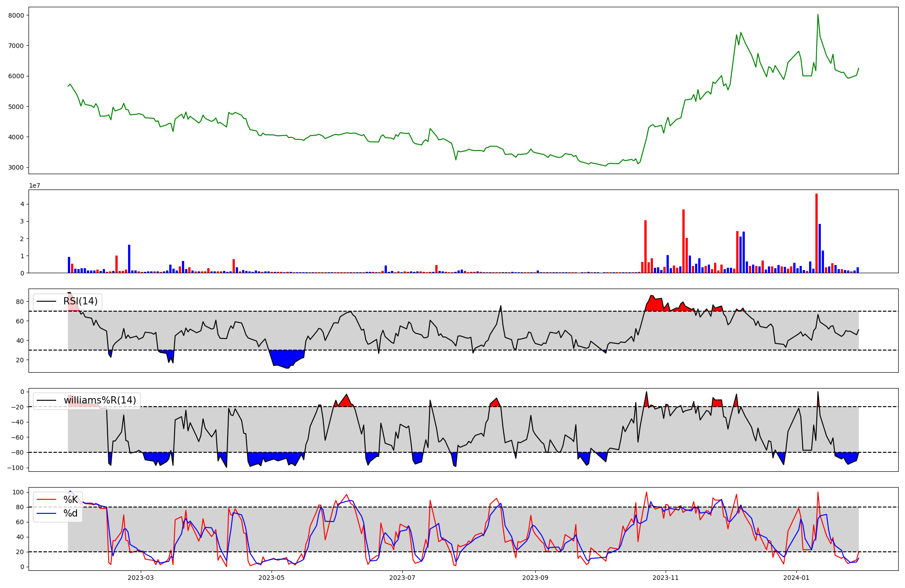Click the %K legend text
The image size is (905, 588).
[x=71, y=500]
